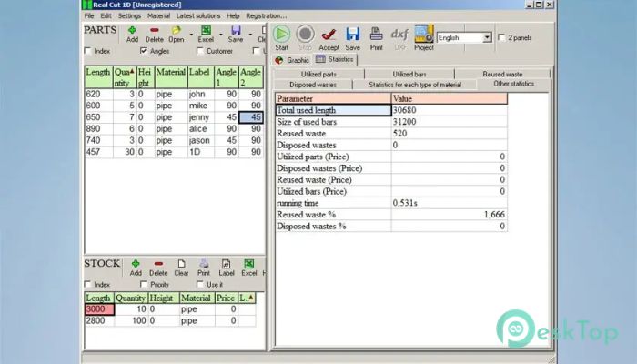Open the Utilized parts tab
This screenshot has width=637, height=364.
point(318,74)
